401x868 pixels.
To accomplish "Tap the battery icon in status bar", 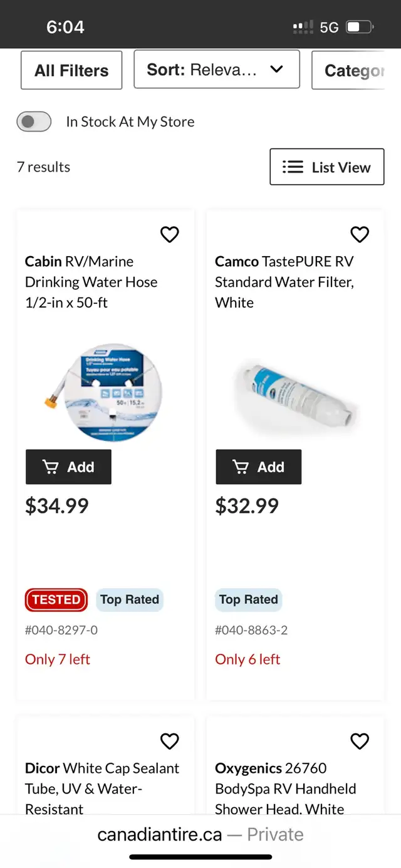I will coord(360,27).
